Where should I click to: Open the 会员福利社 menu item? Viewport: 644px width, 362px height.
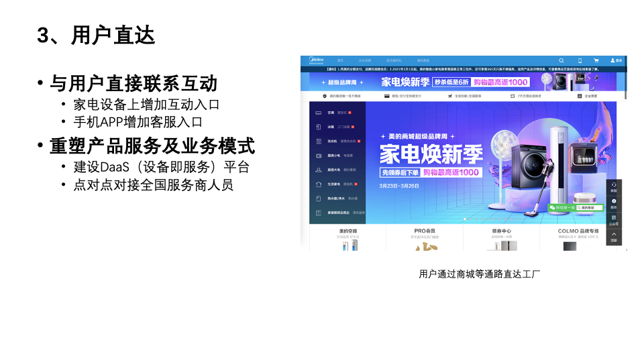[394, 60]
